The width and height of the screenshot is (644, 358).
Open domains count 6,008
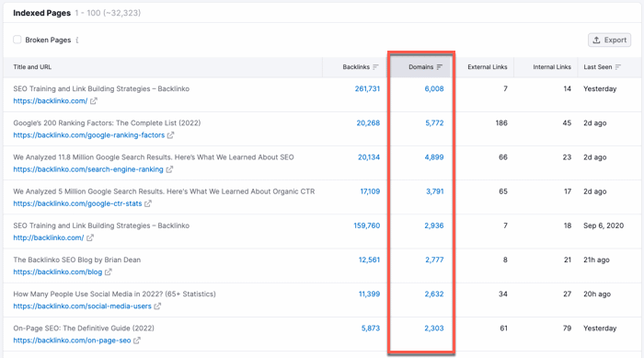434,88
